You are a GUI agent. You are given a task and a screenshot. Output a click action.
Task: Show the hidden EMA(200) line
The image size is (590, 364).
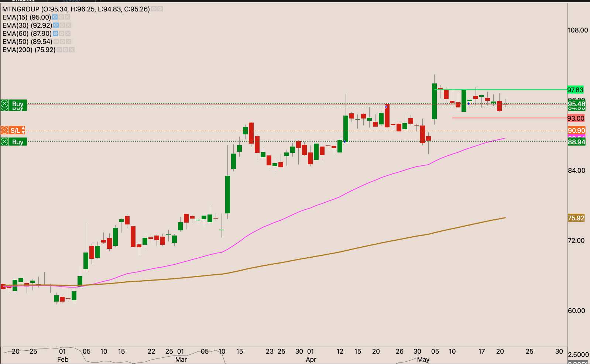[59, 50]
